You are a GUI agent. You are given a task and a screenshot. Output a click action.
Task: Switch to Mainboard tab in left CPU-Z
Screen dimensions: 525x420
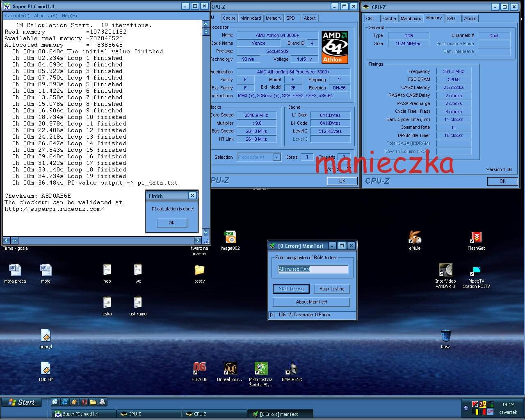tap(251, 18)
